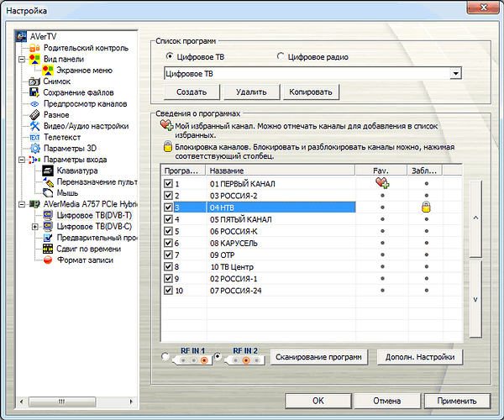Click the Переназначение пульта remote icon

pos(48,182)
